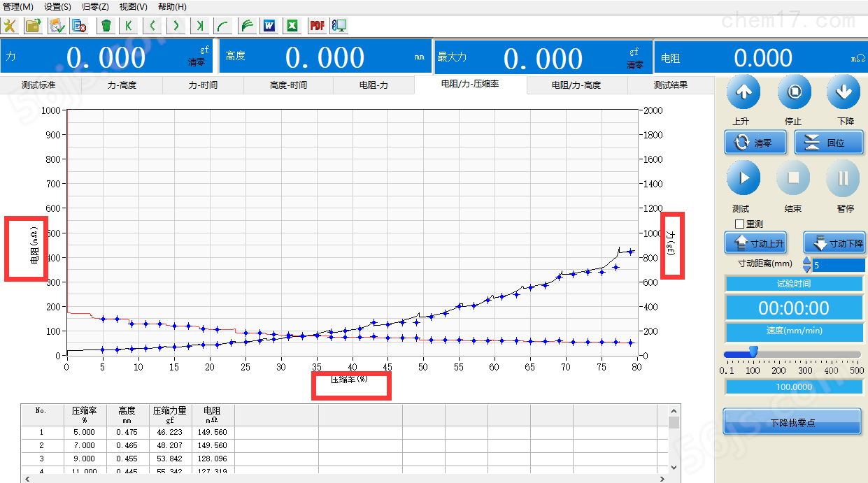Viewport: 868px width, 483px height.
Task: Click the table's horizontal scrollbar left arrow
Action: point(28,478)
